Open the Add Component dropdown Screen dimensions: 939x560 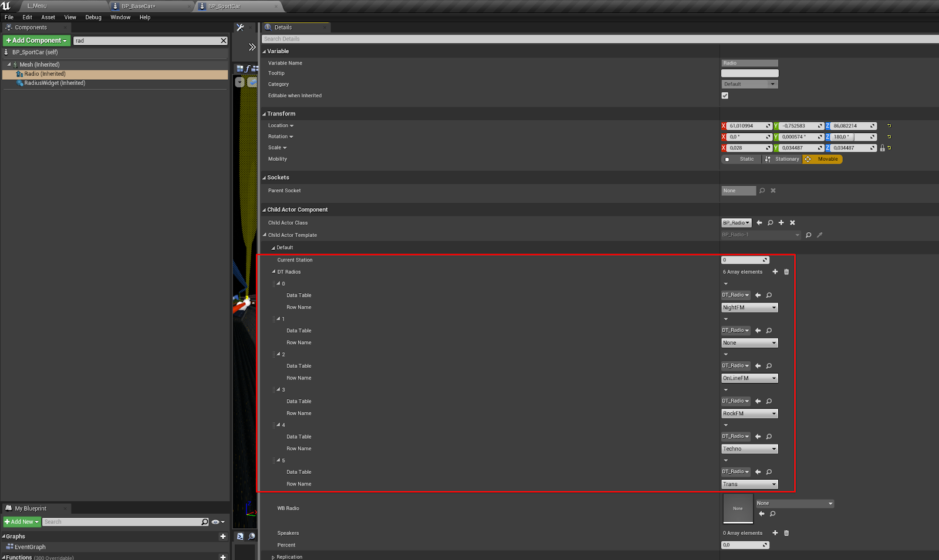tap(36, 40)
